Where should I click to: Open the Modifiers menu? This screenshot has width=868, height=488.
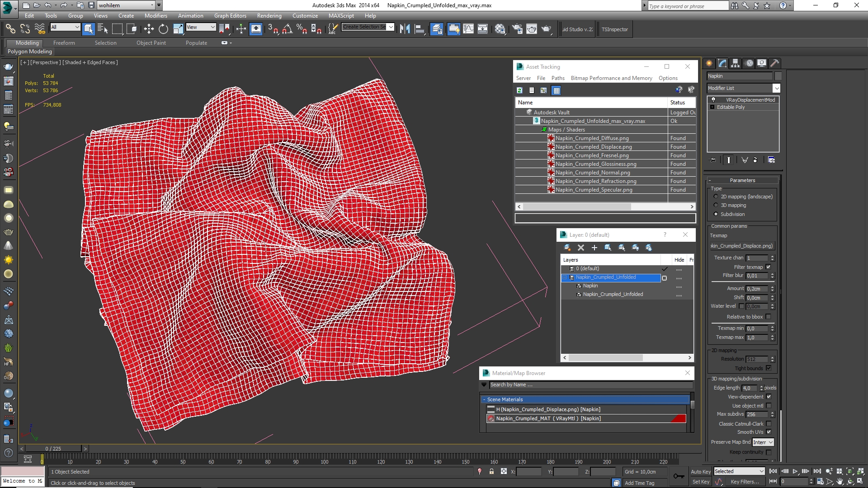tap(156, 15)
